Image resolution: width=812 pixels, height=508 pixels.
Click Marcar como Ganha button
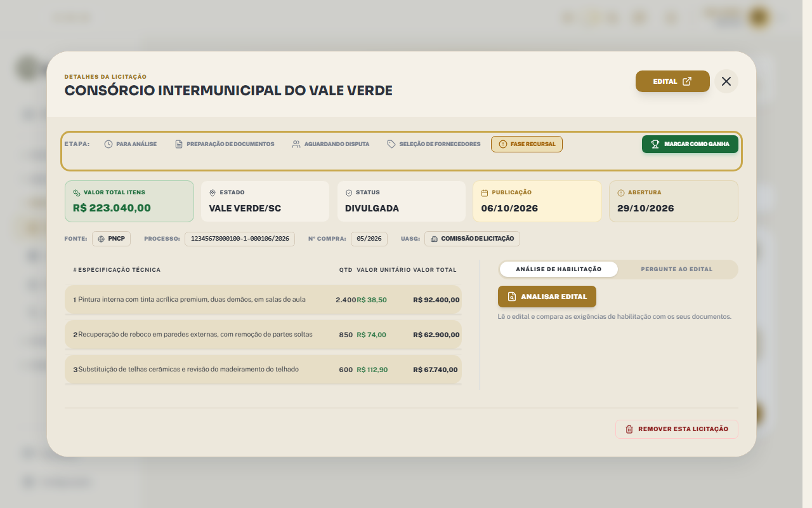[690, 144]
